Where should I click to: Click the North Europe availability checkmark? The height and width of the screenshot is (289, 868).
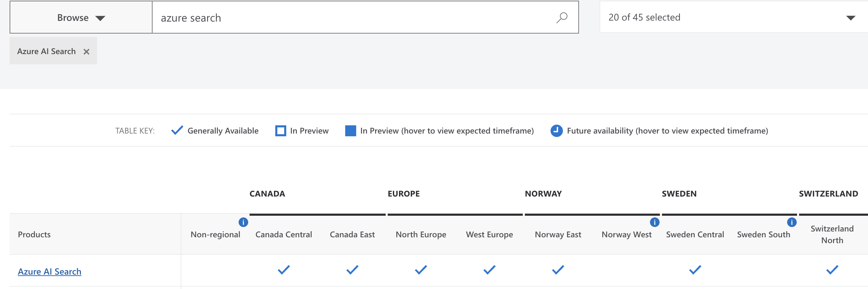(x=421, y=270)
